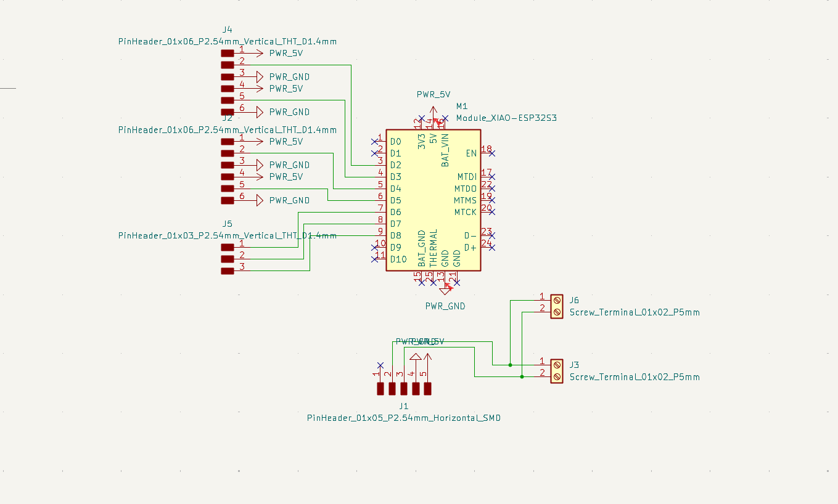Select the J1 header pin 5 pad

click(x=427, y=389)
